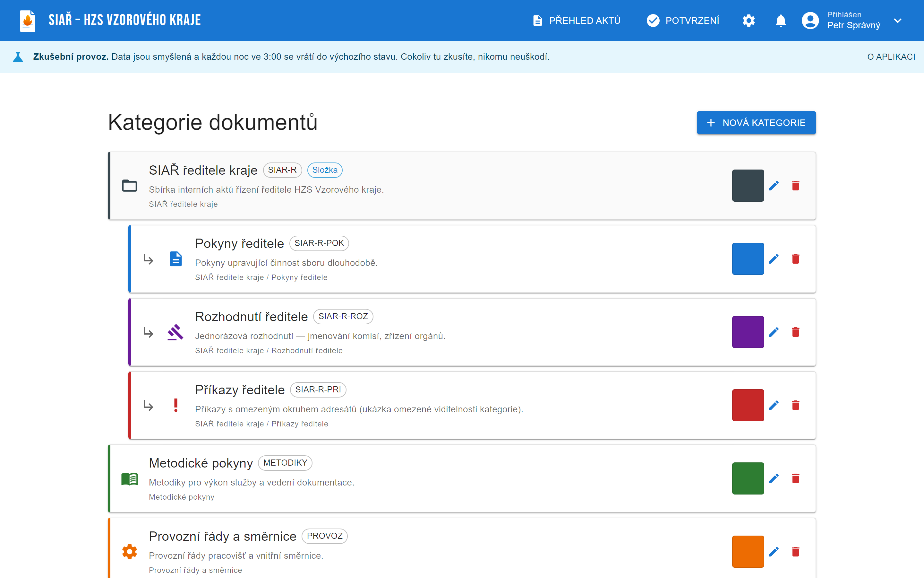Image resolution: width=924 pixels, height=578 pixels.
Task: Edit the SIAŘ ředitele kraje category
Action: [x=774, y=186]
